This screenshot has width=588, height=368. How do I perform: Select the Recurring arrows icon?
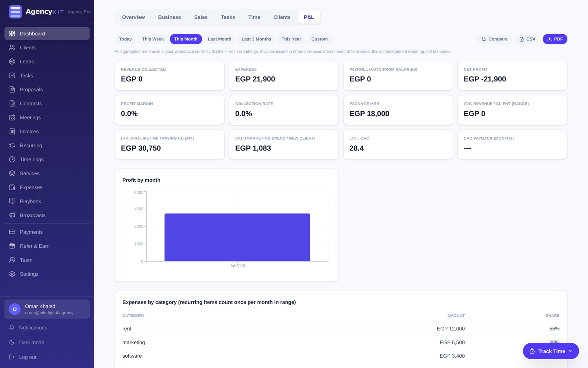(12, 145)
